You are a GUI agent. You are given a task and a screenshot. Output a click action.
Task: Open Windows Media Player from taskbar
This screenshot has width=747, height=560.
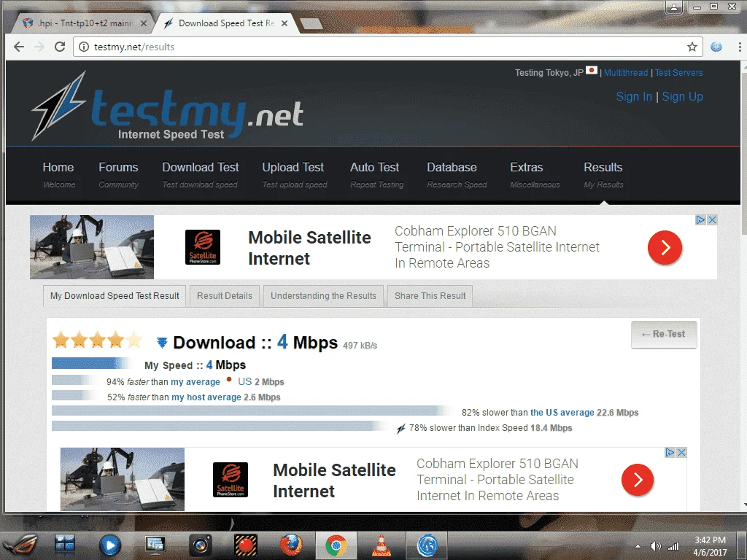click(109, 545)
